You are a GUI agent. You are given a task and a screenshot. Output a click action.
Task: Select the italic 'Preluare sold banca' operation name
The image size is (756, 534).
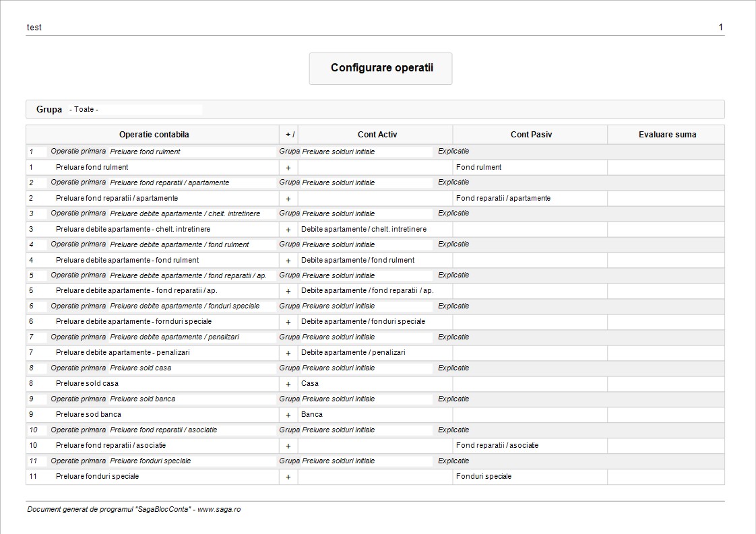[x=143, y=399]
